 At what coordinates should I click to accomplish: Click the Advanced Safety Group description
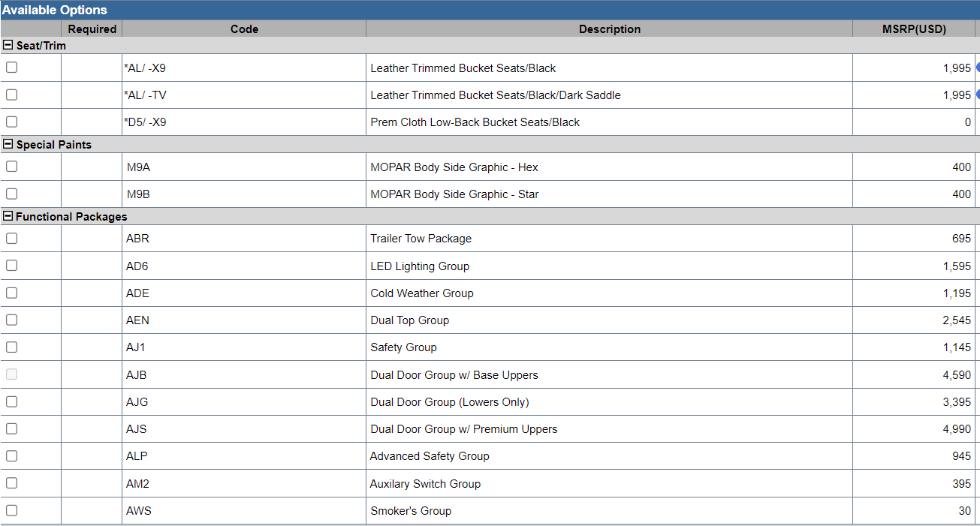(430, 456)
